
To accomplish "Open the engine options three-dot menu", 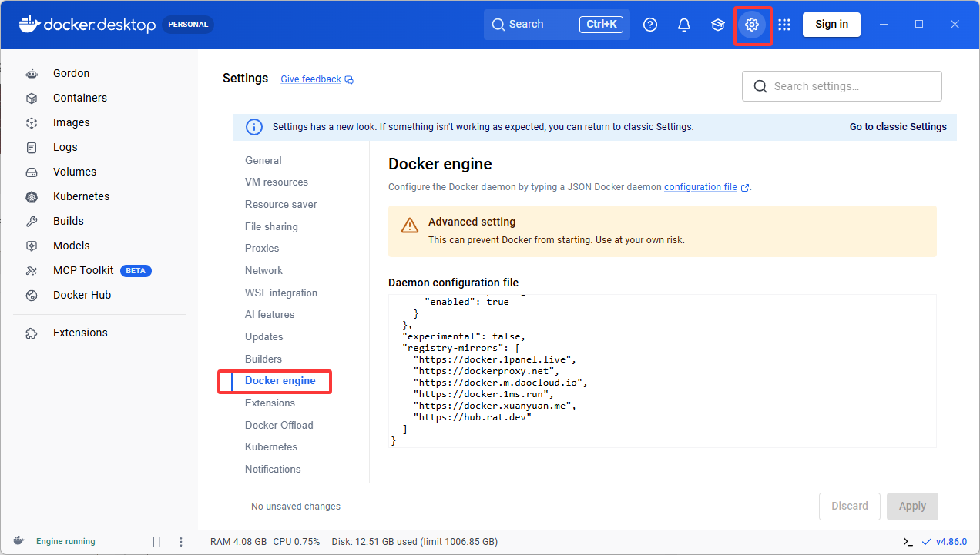I will click(181, 542).
